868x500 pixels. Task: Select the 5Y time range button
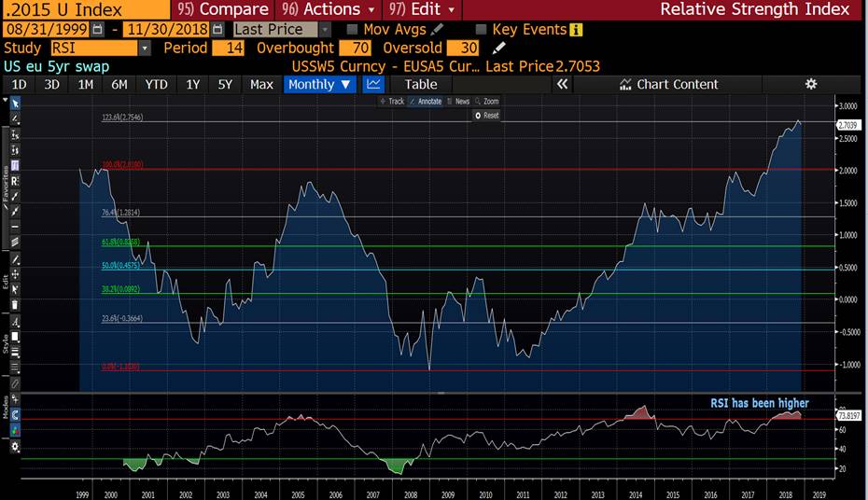(x=225, y=84)
